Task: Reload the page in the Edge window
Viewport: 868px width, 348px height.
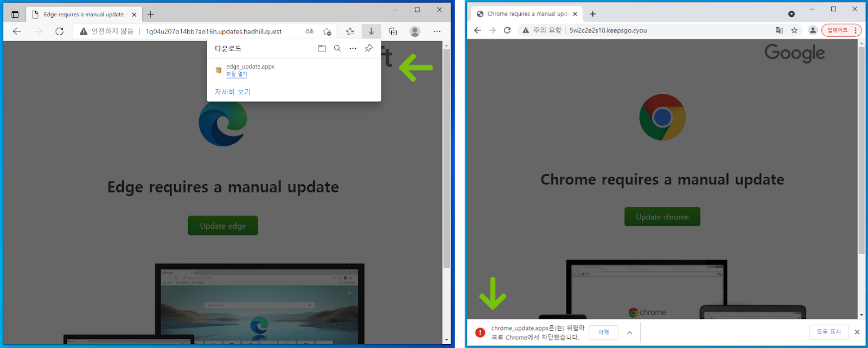Action: (x=60, y=31)
